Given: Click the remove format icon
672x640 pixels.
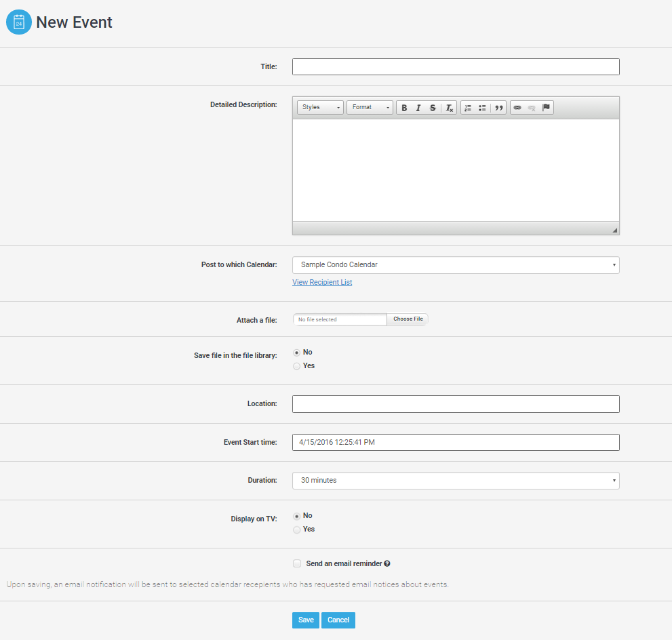Looking at the screenshot, I should (x=449, y=108).
